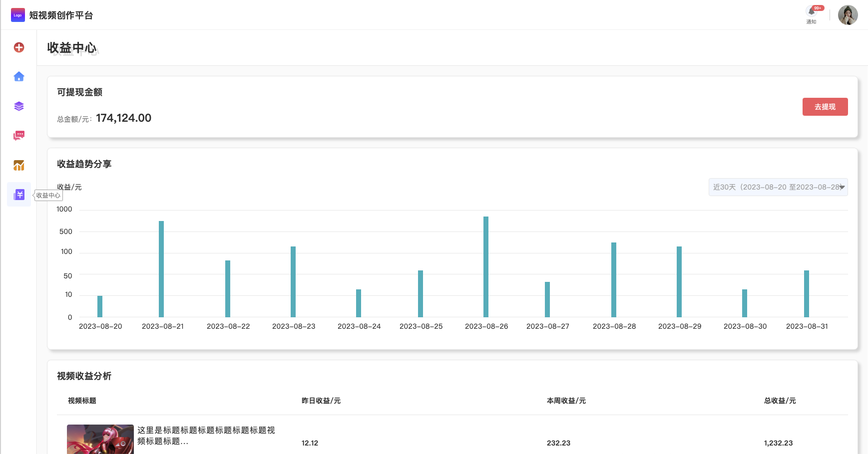
Task: Click the bar for 2023-08-20
Action: pos(100,306)
